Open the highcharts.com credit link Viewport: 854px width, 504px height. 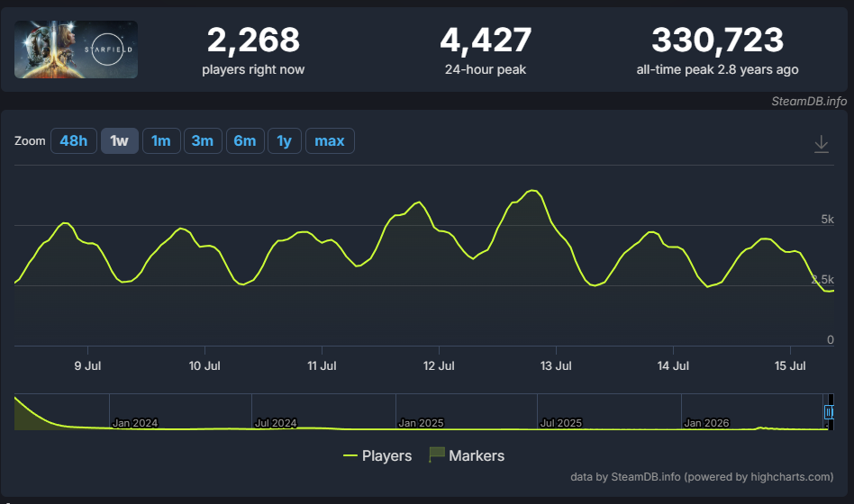(702, 477)
